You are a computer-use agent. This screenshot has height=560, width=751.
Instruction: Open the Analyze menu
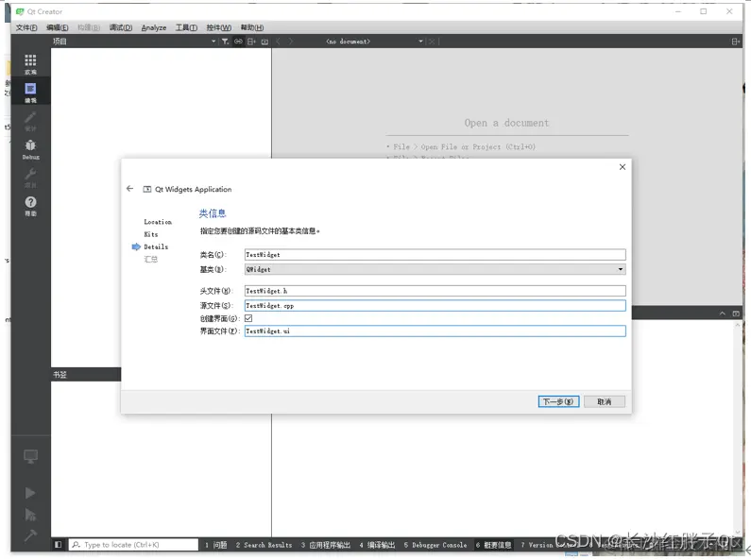click(x=154, y=27)
